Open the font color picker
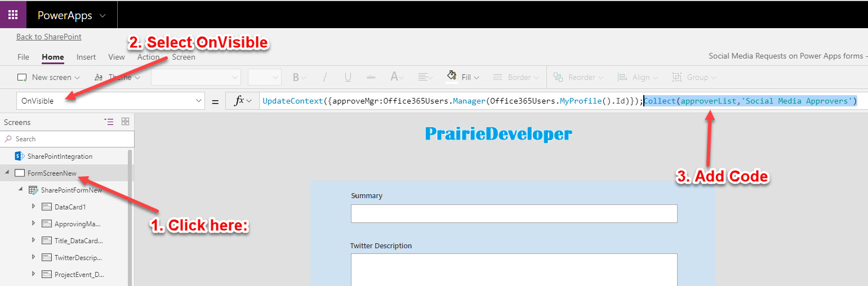 pos(397,77)
